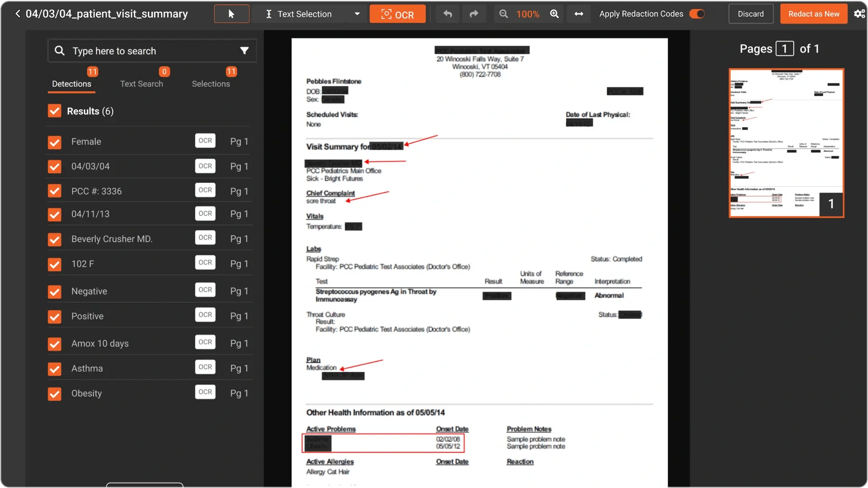
Task: Switch to the Detections tab
Action: [x=71, y=84]
